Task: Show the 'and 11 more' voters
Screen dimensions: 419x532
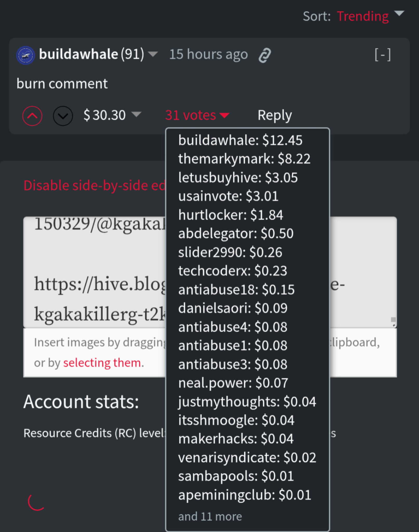Action: click(210, 516)
